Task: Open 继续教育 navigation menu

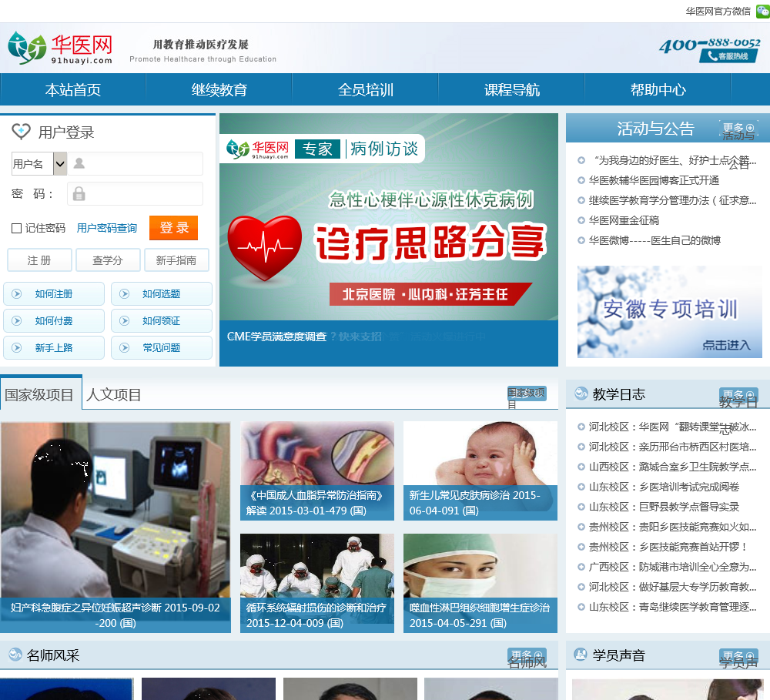Action: click(219, 89)
